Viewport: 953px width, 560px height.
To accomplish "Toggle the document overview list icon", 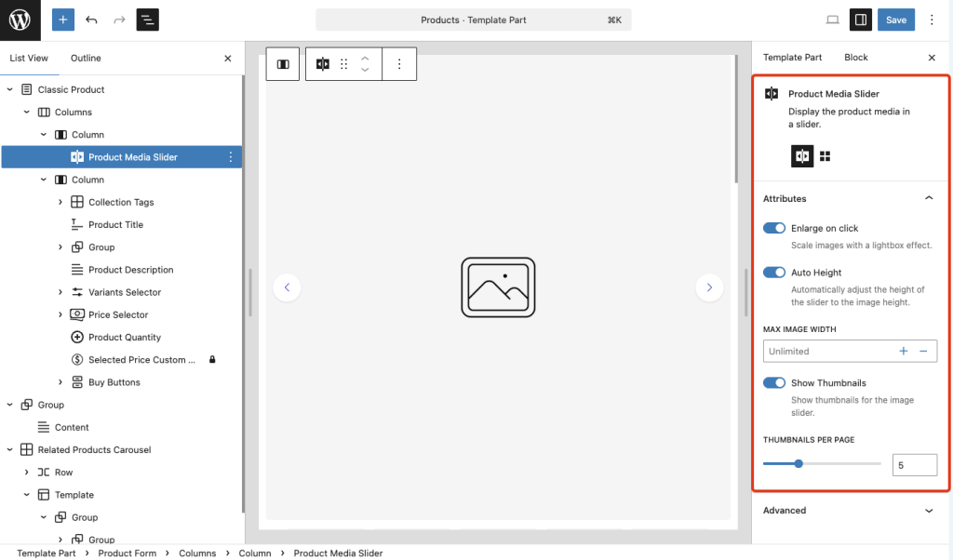I will tap(147, 20).
